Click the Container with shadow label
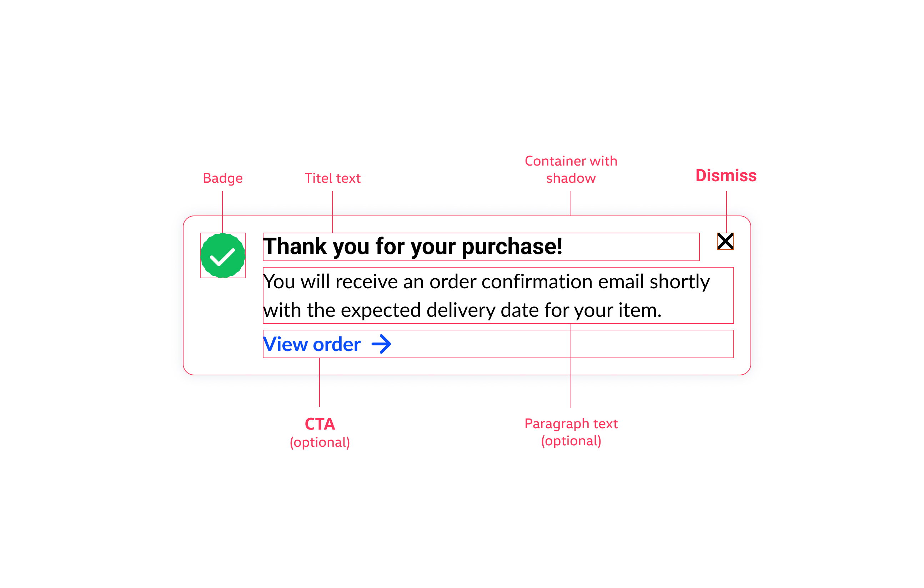Screen dimensions: 924x588 (571, 169)
